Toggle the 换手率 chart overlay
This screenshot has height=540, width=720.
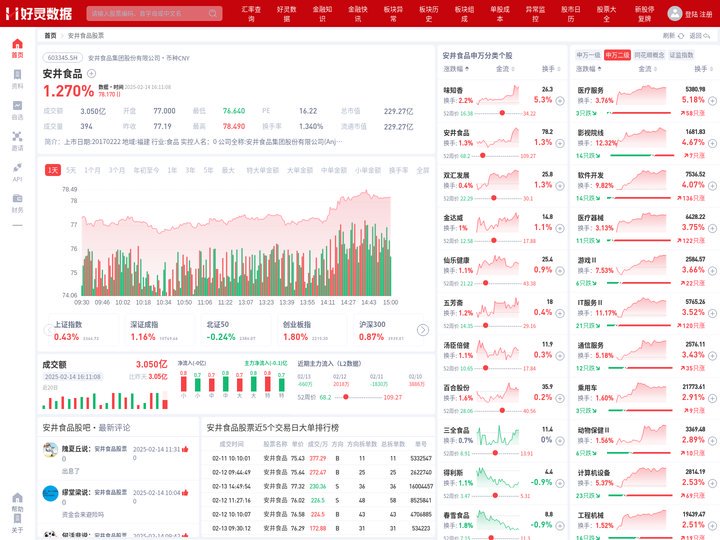tap(398, 170)
